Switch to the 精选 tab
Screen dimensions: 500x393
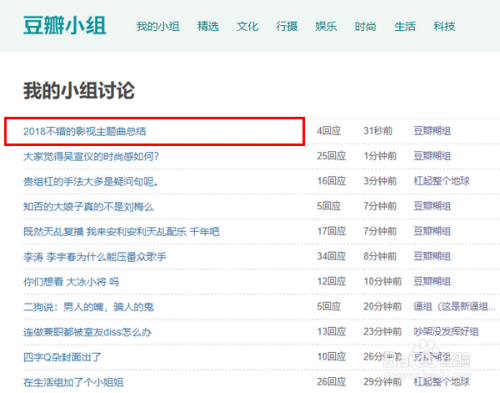(208, 26)
